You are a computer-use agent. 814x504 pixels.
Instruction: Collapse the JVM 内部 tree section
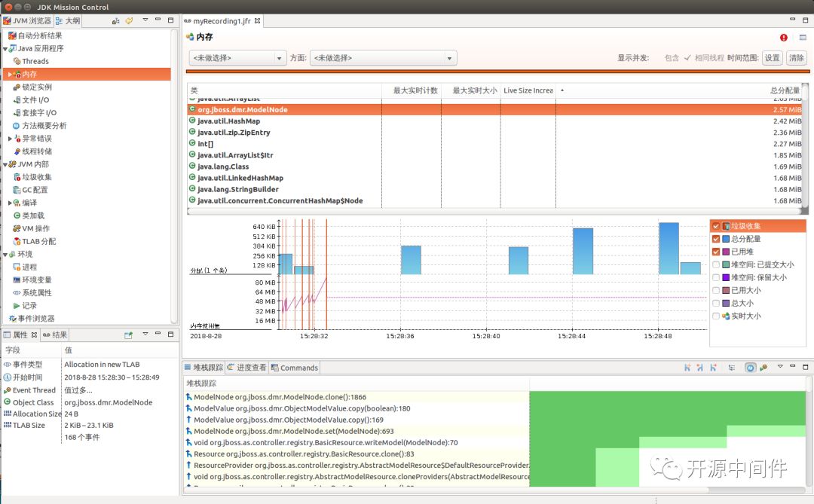point(5,164)
